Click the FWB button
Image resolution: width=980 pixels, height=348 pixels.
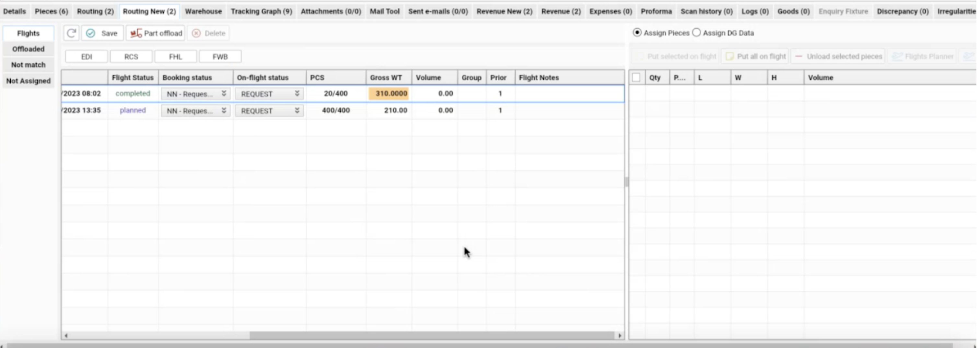pos(220,56)
